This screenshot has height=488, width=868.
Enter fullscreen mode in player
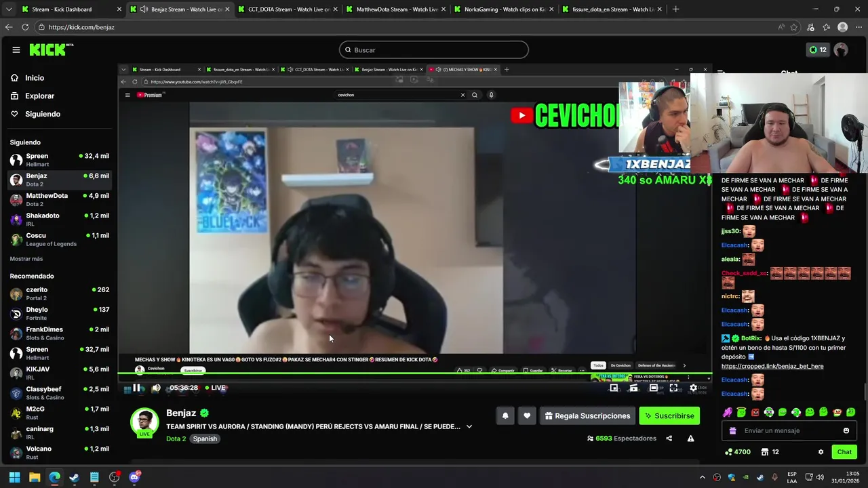tap(673, 388)
